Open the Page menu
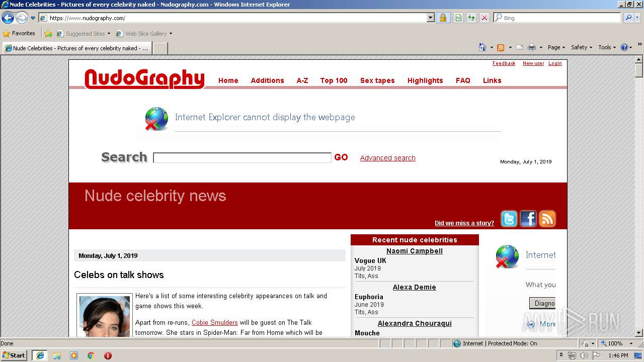 (556, 47)
